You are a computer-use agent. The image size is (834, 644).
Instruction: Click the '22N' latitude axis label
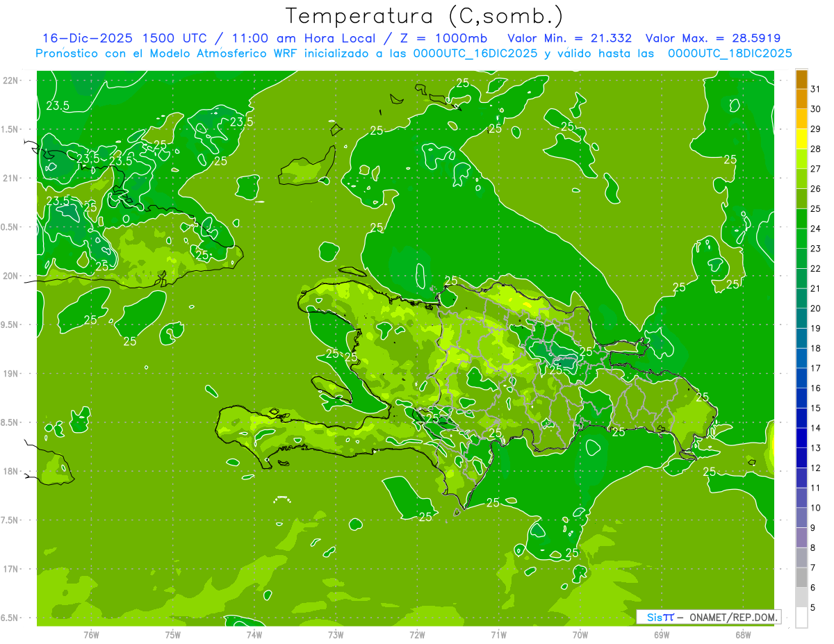(10, 81)
